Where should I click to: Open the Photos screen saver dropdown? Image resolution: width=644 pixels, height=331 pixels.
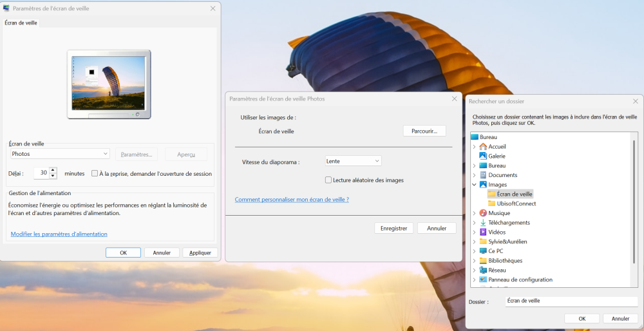pyautogui.click(x=61, y=154)
